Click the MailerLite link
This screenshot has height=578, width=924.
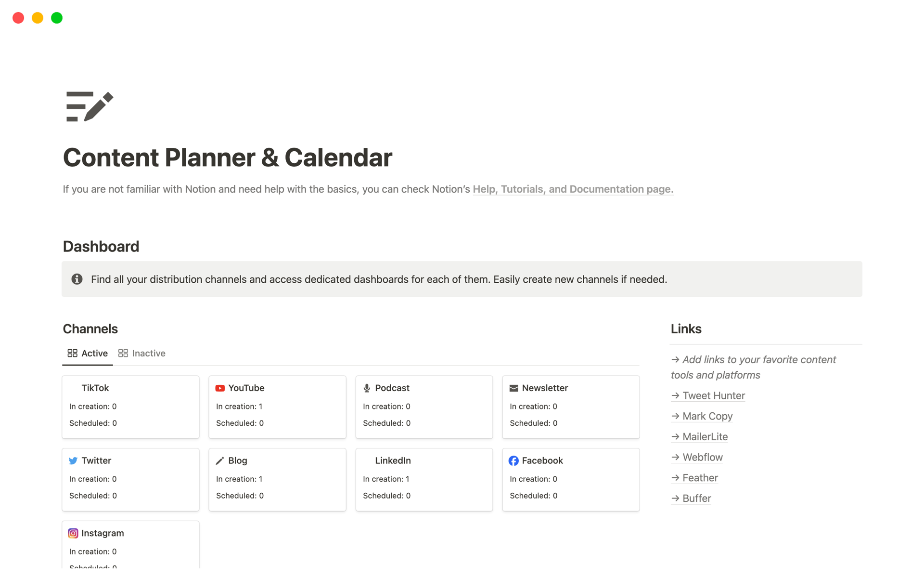[x=705, y=436]
